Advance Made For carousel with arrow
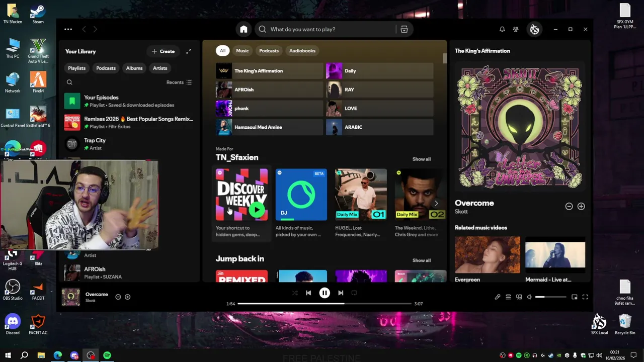 point(436,203)
